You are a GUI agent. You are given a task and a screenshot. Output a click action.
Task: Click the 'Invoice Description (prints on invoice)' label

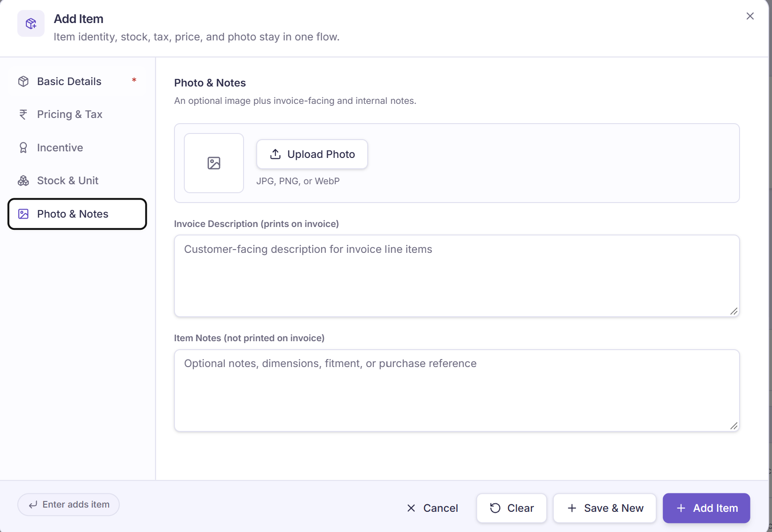pos(256,224)
